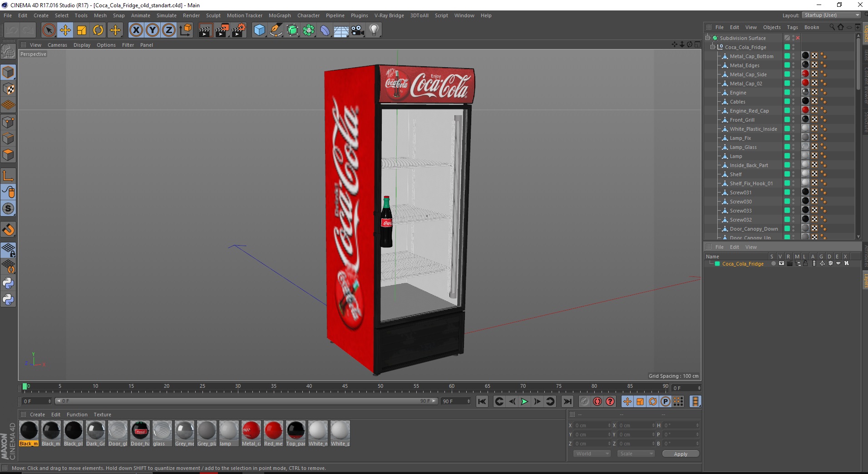Add a Light object

[x=374, y=30]
